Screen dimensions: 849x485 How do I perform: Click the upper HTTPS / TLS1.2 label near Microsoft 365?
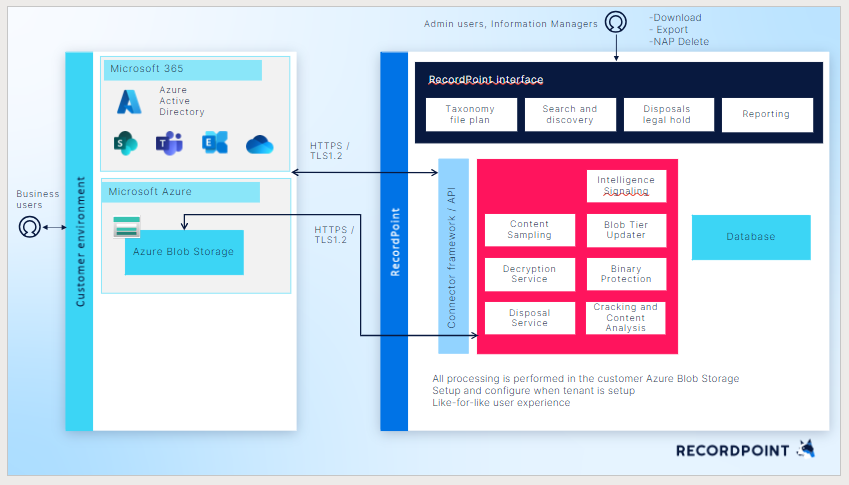tap(330, 151)
